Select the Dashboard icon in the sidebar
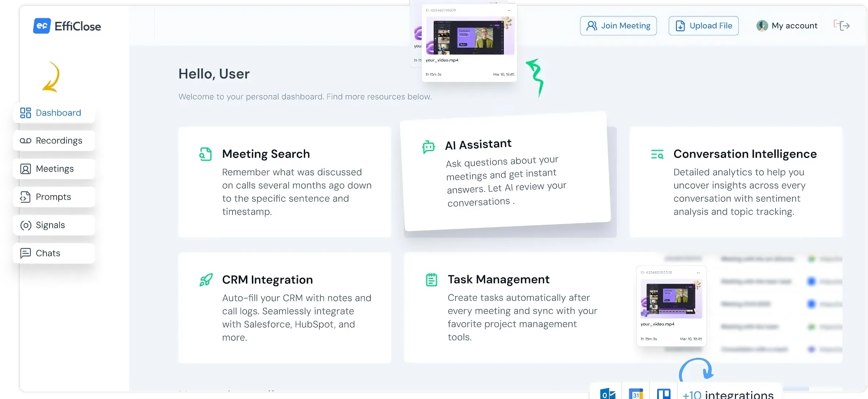This screenshot has height=399, width=868. (x=25, y=113)
